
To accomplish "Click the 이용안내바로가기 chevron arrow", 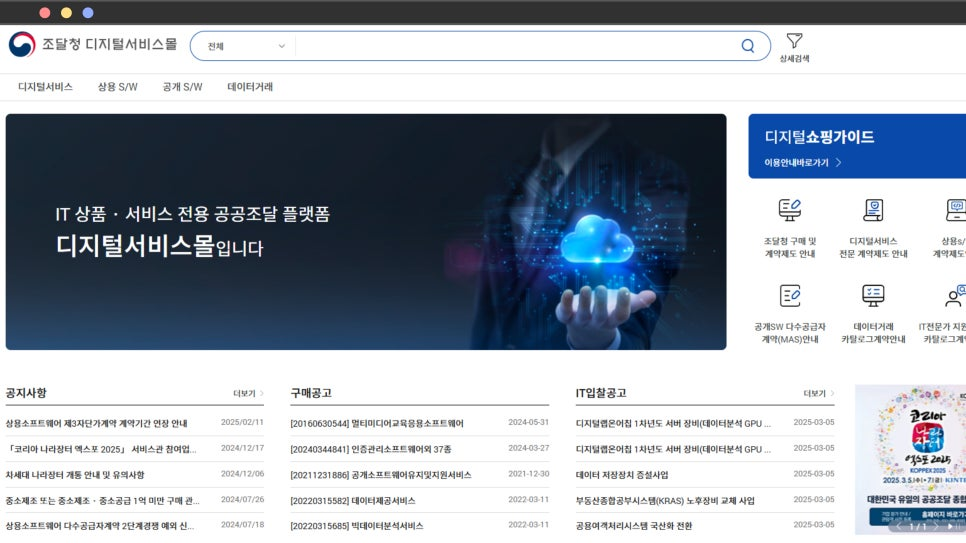I will (x=838, y=163).
